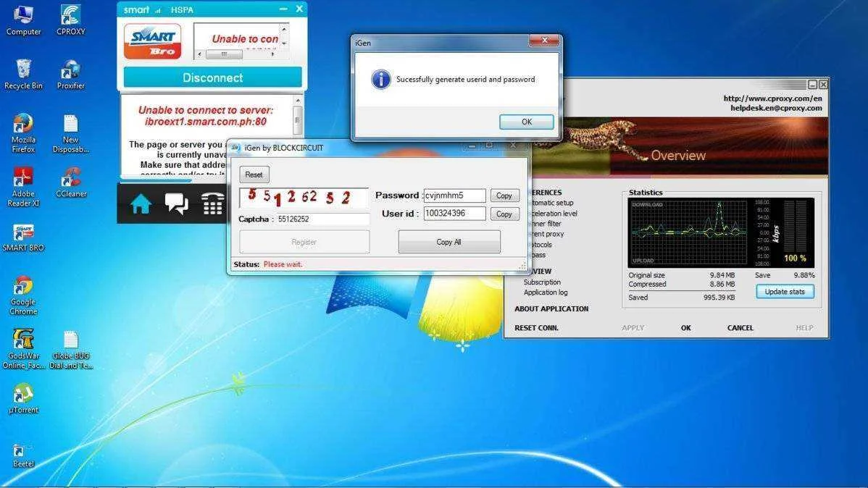The height and width of the screenshot is (488, 868).
Task: Select Acceleration level in CProxy preferences
Action: pos(554,214)
